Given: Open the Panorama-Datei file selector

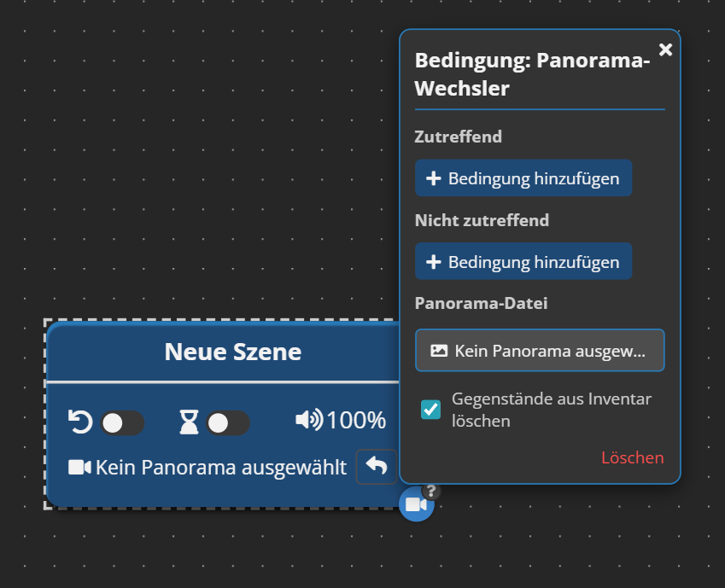Looking at the screenshot, I should (x=540, y=350).
